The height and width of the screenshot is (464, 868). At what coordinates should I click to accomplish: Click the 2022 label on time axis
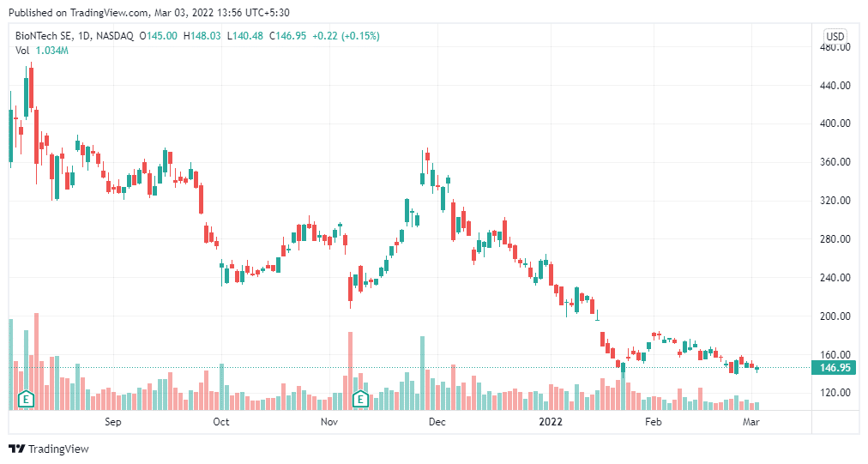551,422
